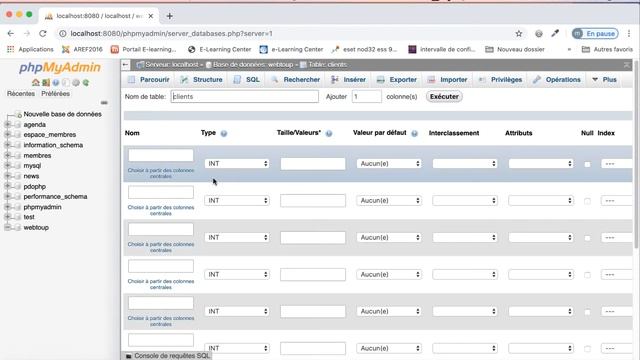Open the Index dropdown in first row
Viewport: 640px width, 360px height.
coord(616,164)
